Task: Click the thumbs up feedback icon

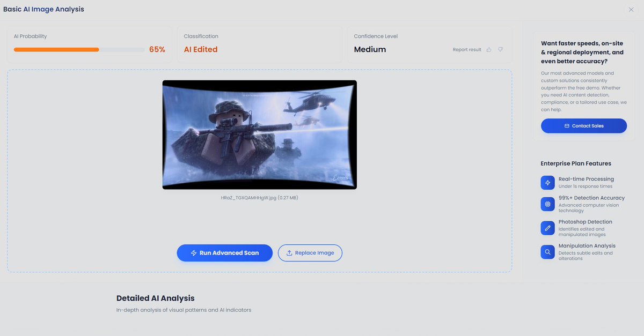Action: click(489, 49)
